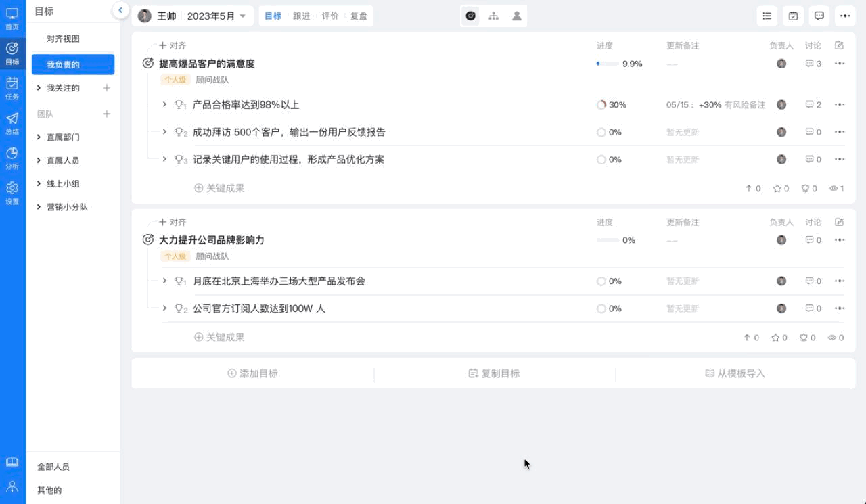Click the 添加目标 button
This screenshot has width=866, height=504.
click(x=252, y=373)
